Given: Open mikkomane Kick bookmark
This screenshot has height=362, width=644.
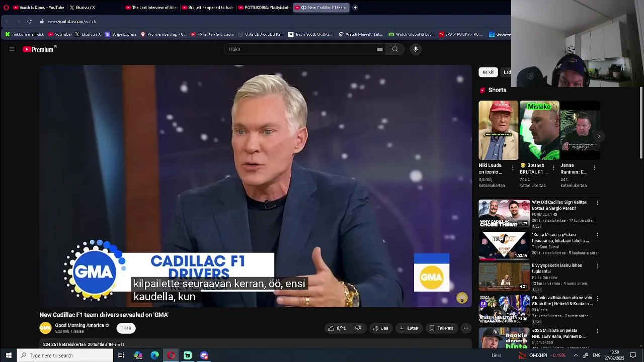Looking at the screenshot, I should pyautogui.click(x=25, y=35).
